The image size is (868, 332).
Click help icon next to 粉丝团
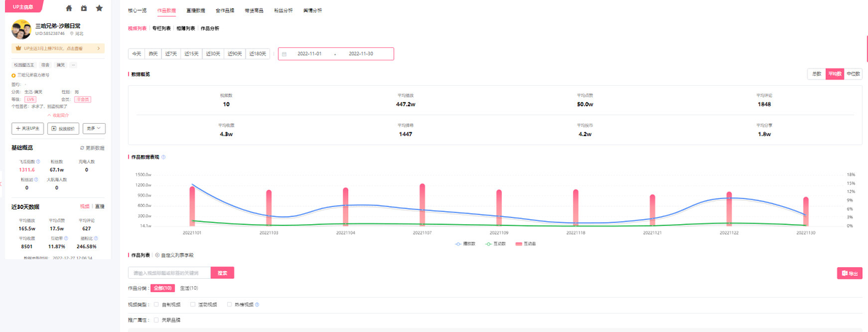[x=36, y=180]
